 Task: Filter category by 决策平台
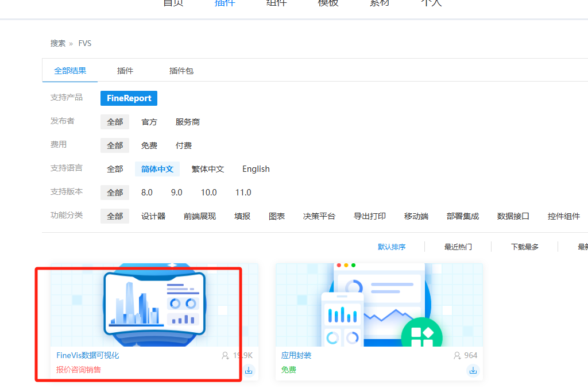pos(319,216)
